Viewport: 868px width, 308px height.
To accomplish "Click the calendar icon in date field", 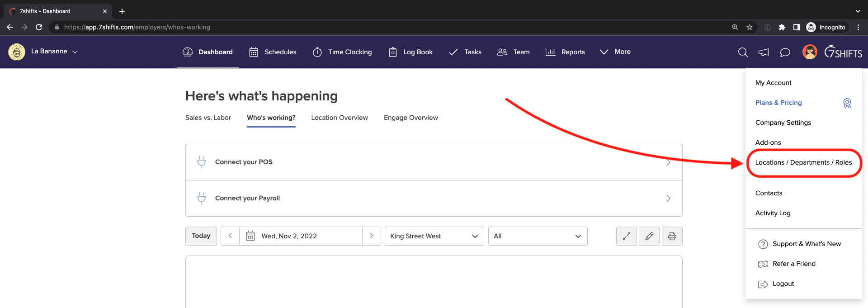I will pyautogui.click(x=250, y=236).
